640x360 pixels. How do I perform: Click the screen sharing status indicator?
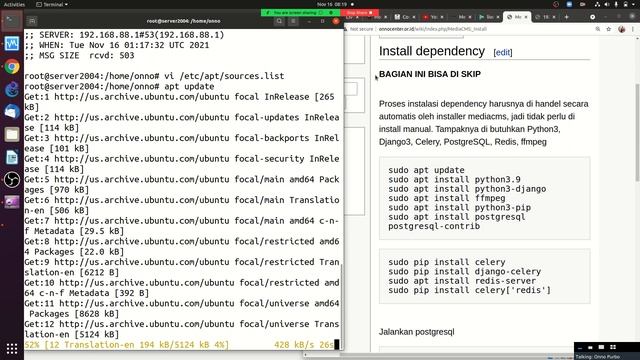[300, 13]
